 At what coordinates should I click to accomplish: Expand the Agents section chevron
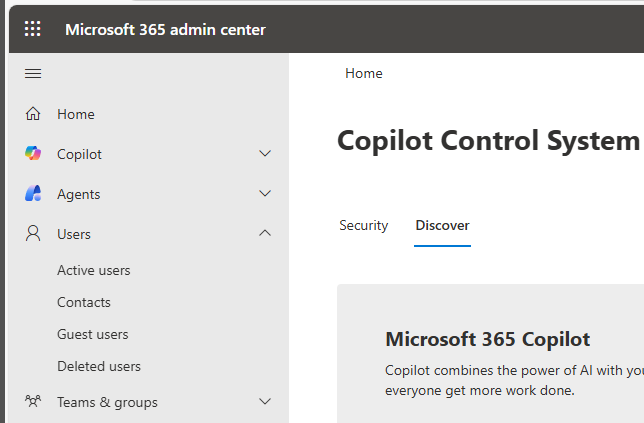[265, 194]
